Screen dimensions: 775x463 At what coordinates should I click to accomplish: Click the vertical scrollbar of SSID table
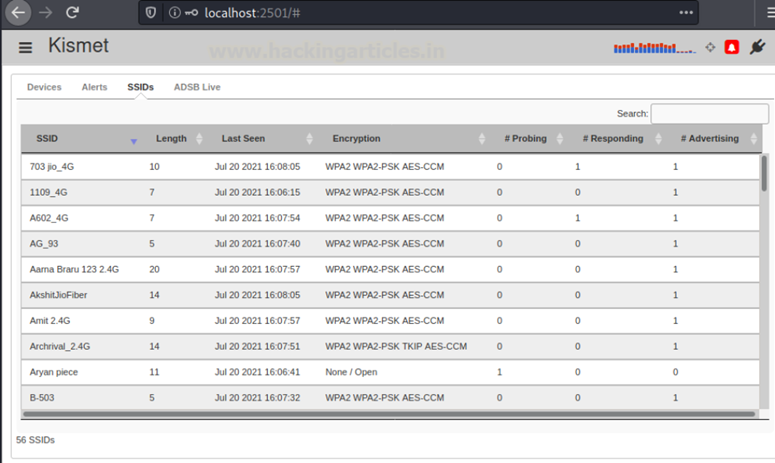(x=764, y=173)
